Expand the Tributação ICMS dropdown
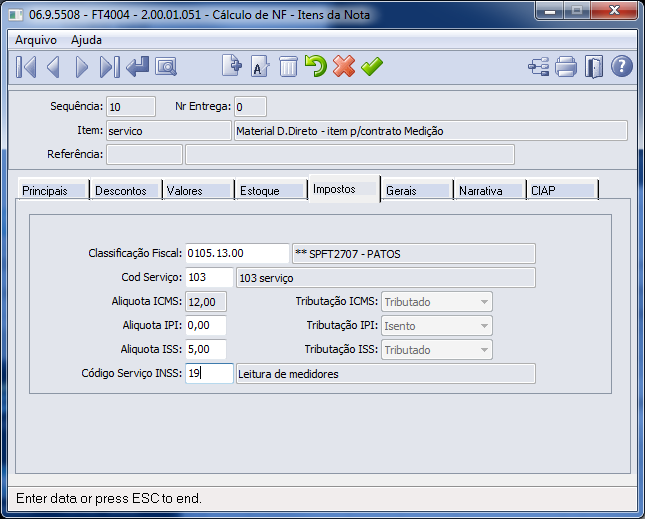The width and height of the screenshot is (645, 519). (484, 302)
